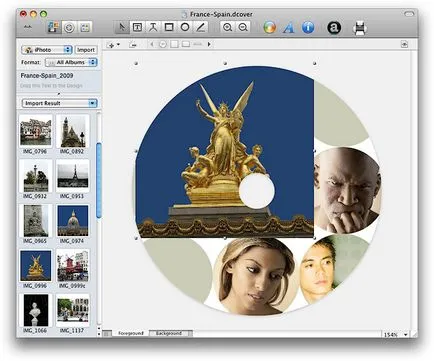Select the rectangle shape tool
Viewport: 434px width, 361px height.
pyautogui.click(x=169, y=27)
